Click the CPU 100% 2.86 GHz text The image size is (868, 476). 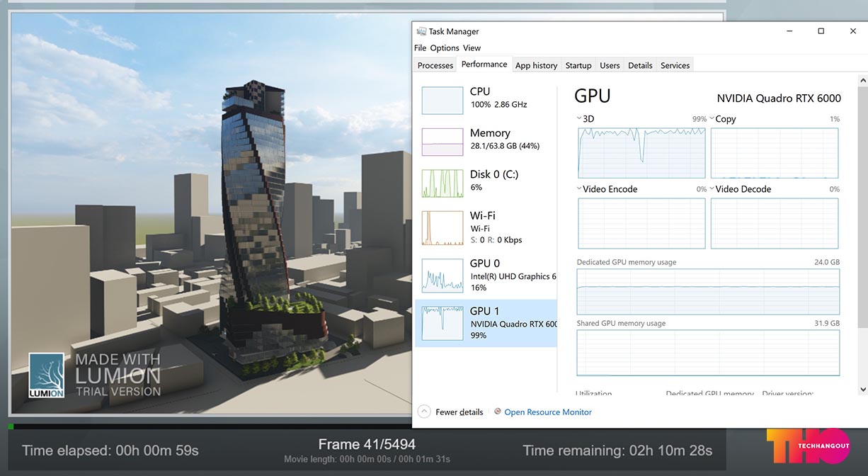click(x=499, y=105)
